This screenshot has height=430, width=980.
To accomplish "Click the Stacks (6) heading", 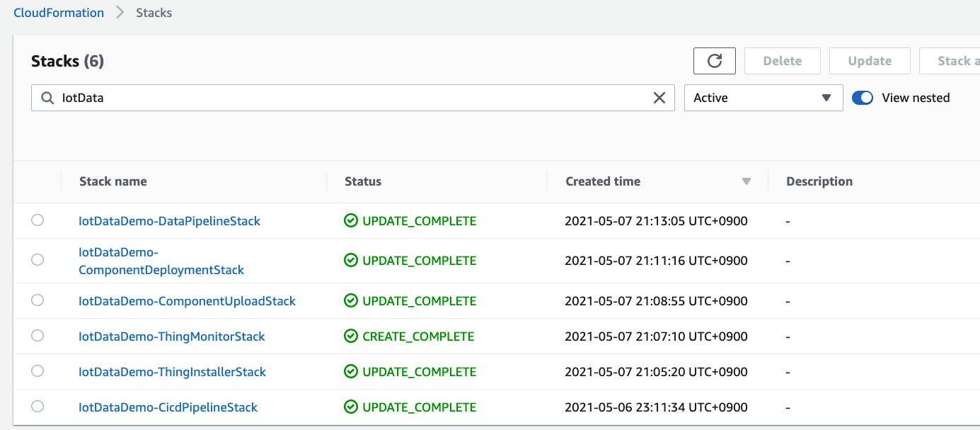I will pyautogui.click(x=68, y=62).
